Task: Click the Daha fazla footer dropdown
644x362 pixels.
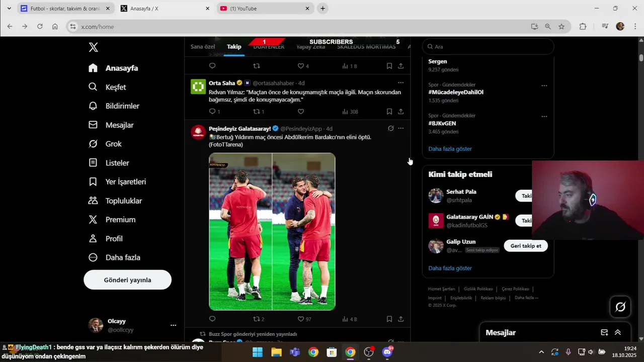Action: 526,298
